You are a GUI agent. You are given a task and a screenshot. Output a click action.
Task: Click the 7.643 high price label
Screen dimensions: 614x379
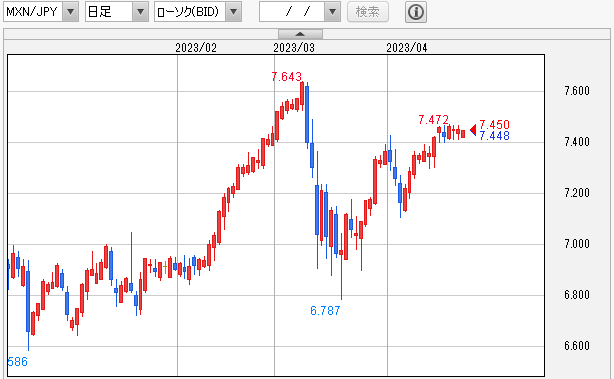tap(287, 77)
